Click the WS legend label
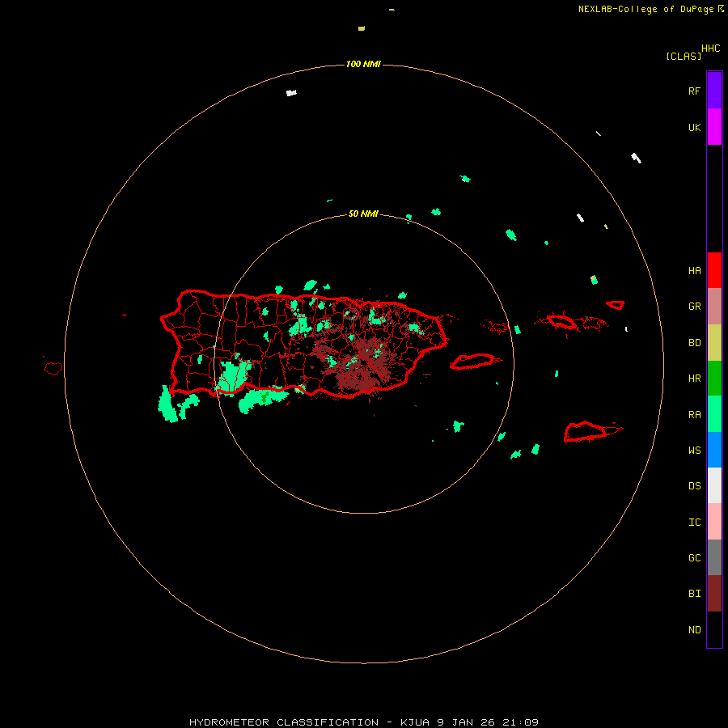The height and width of the screenshot is (728, 728). coord(694,451)
